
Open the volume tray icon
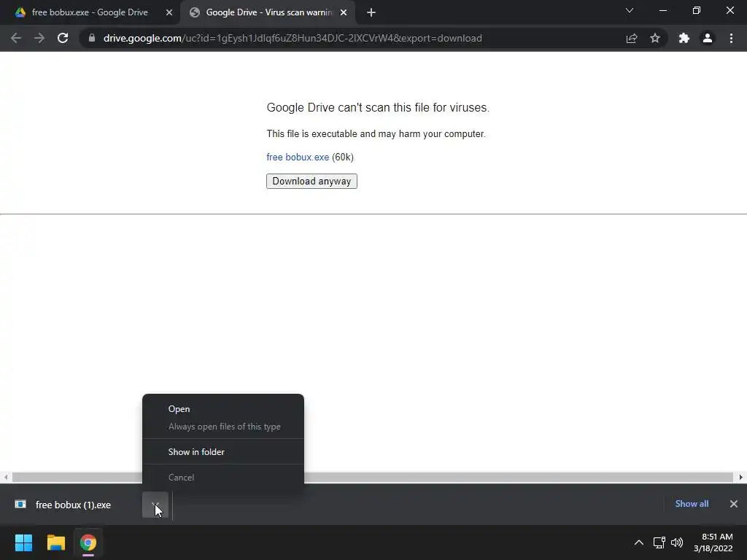[677, 542]
